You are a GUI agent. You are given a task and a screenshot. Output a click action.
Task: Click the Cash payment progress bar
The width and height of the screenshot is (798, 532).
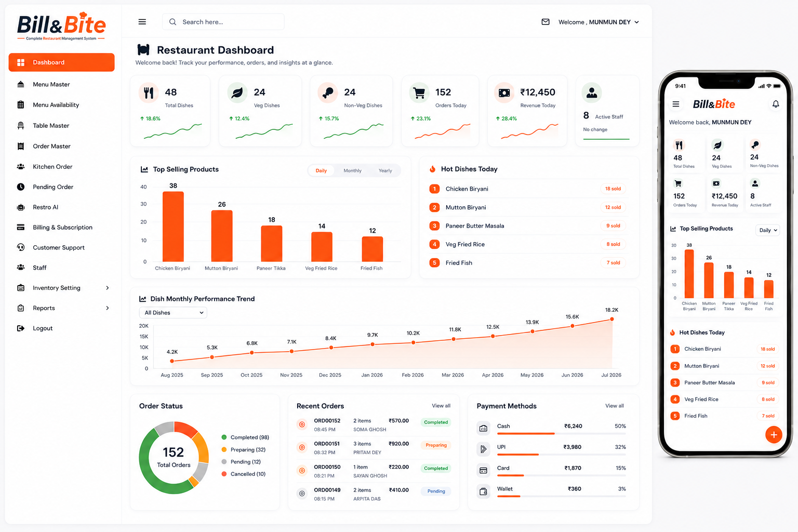[x=561, y=433]
